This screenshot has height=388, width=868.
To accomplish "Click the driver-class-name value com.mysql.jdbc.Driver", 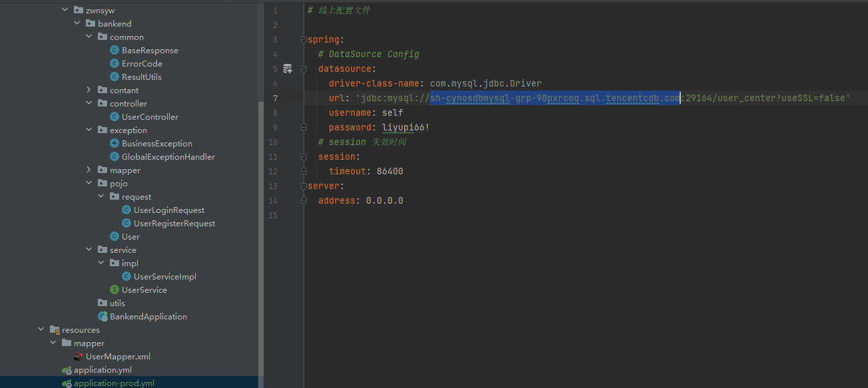I will pyautogui.click(x=486, y=83).
